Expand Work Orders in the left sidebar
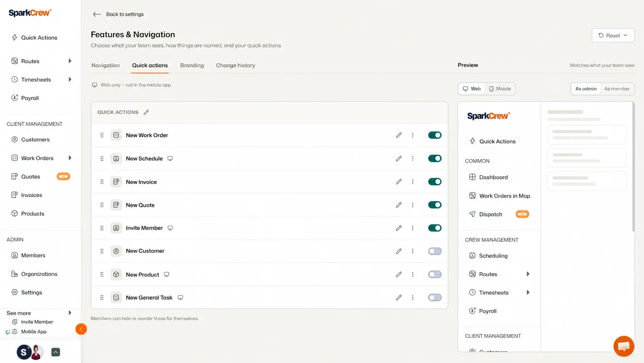644x363 pixels. coord(70,158)
